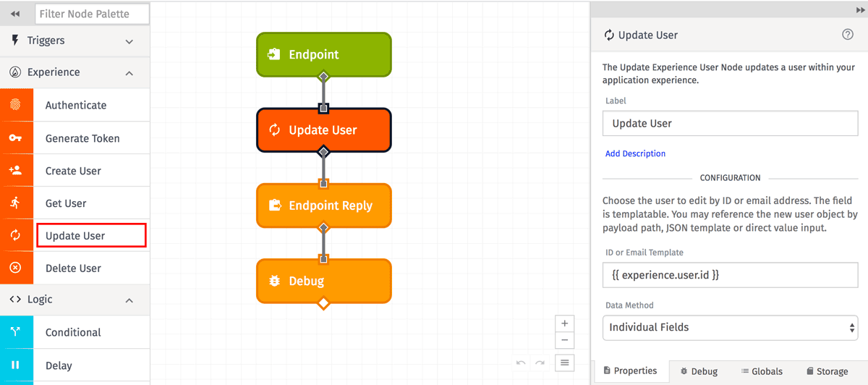Screen dimensions: 868x385
Task: Select the green Endpoint node on canvas
Action: click(x=324, y=54)
